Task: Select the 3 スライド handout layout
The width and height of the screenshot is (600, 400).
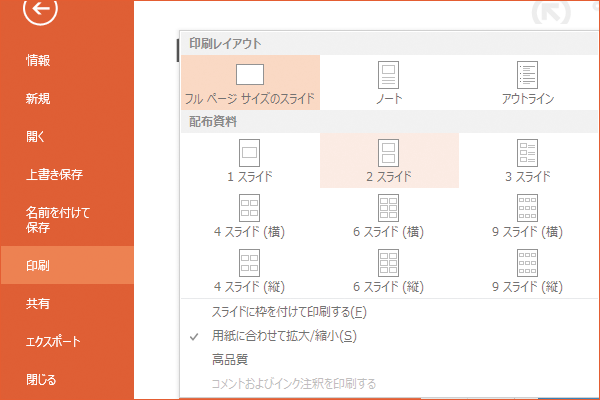Action: pyautogui.click(x=528, y=160)
